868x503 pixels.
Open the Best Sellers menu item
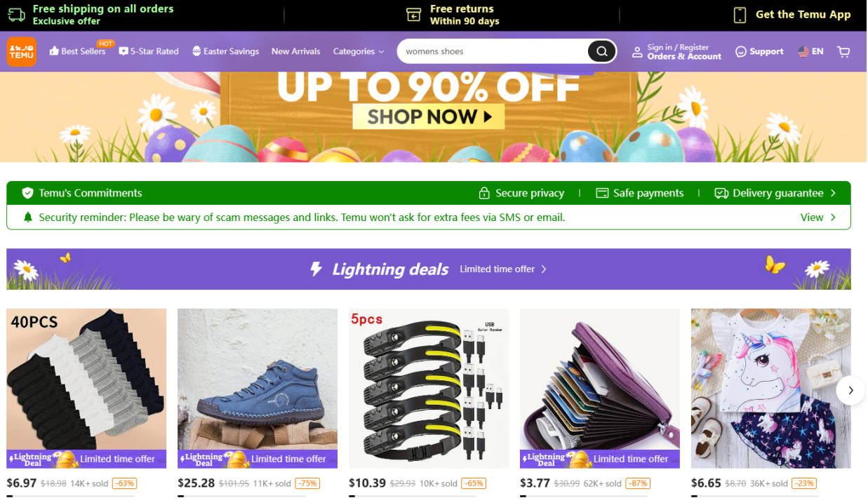coord(77,51)
